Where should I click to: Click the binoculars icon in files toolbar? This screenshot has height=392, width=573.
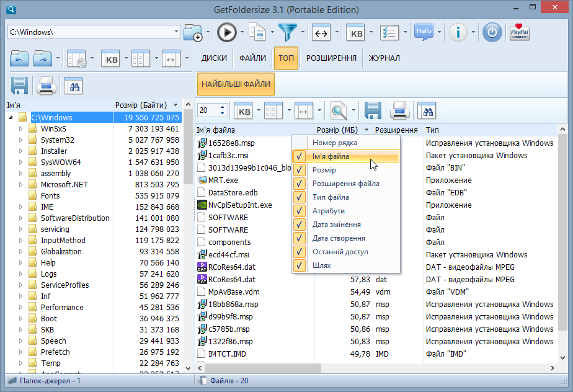pyautogui.click(x=427, y=111)
